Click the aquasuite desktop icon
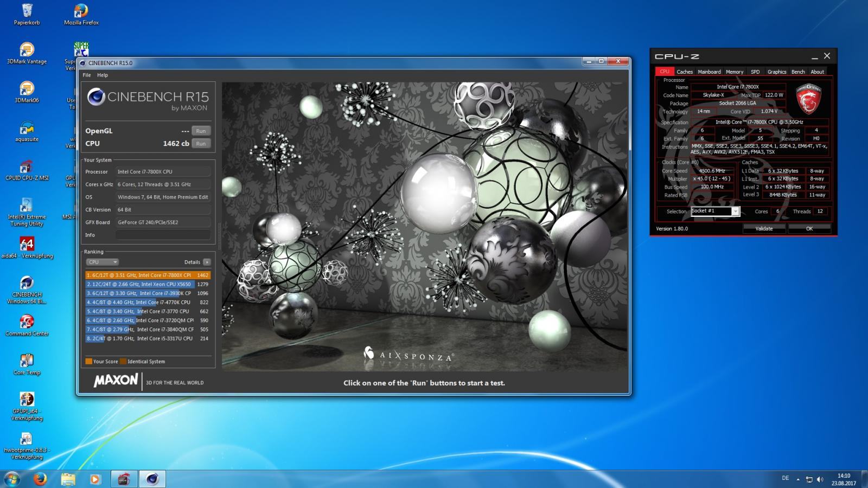The height and width of the screenshot is (488, 868). tap(27, 131)
